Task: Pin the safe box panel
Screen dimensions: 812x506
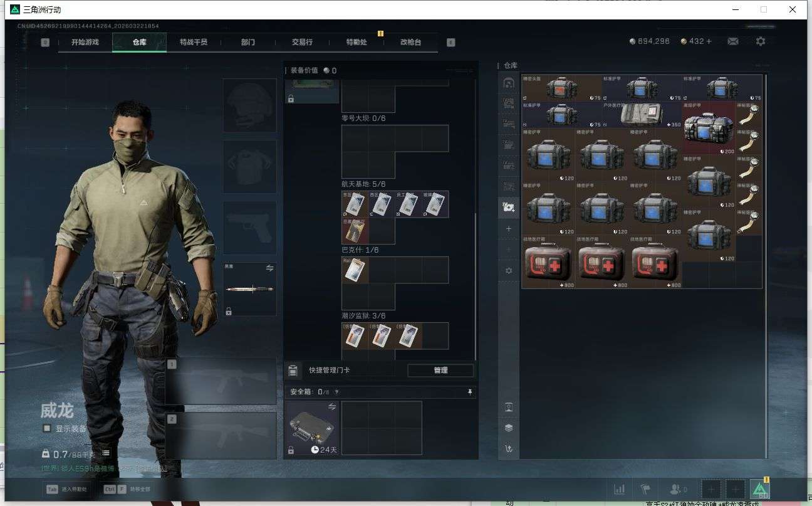Action: (470, 393)
